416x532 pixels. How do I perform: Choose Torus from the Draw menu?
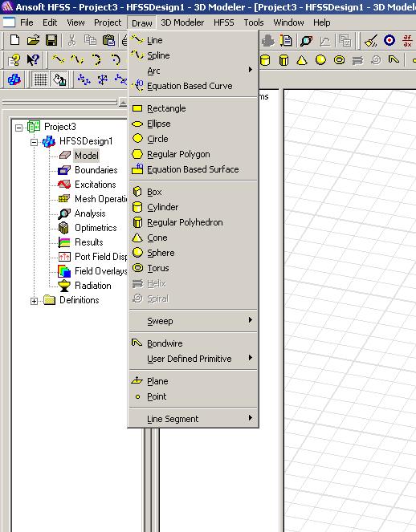[193, 268]
